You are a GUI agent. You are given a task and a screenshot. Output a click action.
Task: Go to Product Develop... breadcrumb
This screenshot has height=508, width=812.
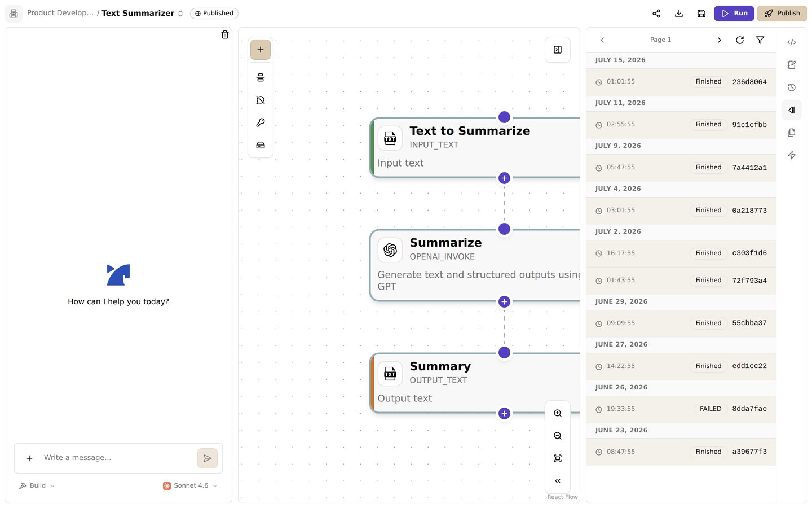(60, 13)
